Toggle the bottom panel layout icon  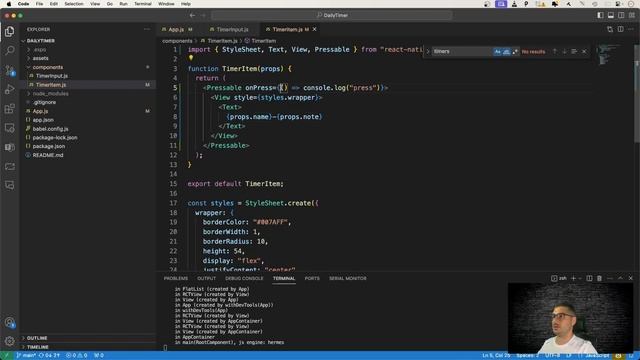pyautogui.click(x=611, y=15)
